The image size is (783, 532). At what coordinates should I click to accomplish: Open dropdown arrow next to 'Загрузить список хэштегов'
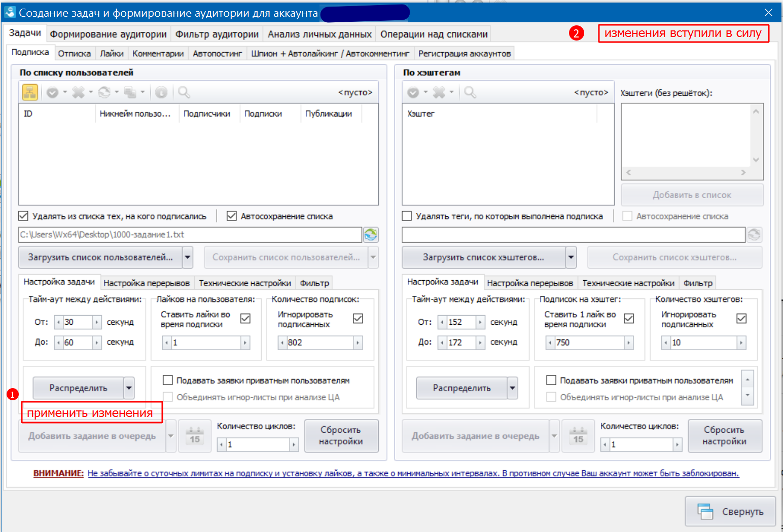[x=571, y=257]
